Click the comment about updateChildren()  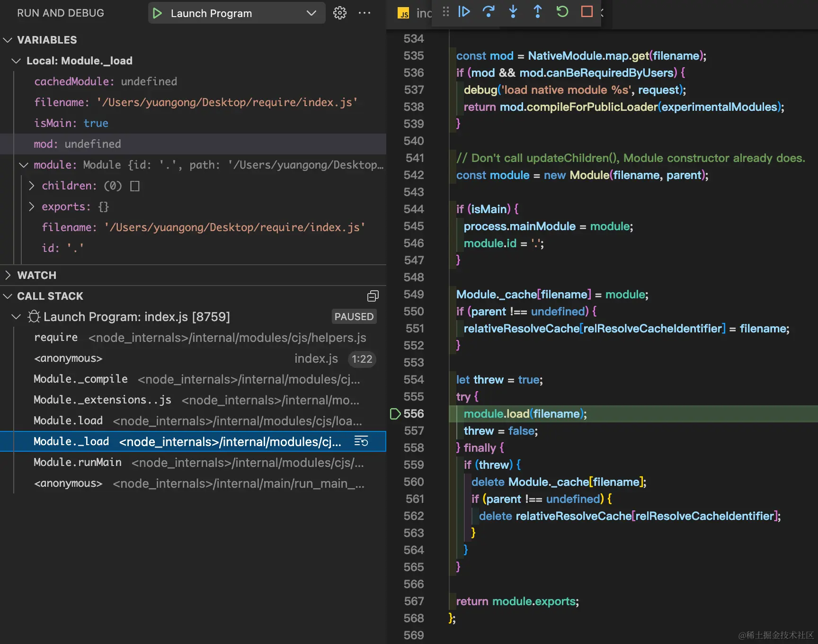(x=631, y=158)
